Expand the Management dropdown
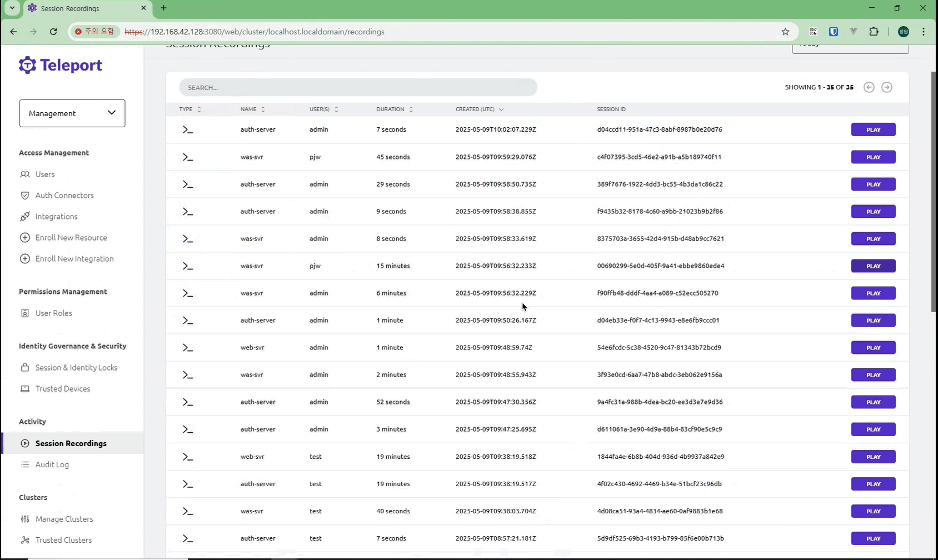The width and height of the screenshot is (938, 560). (72, 113)
